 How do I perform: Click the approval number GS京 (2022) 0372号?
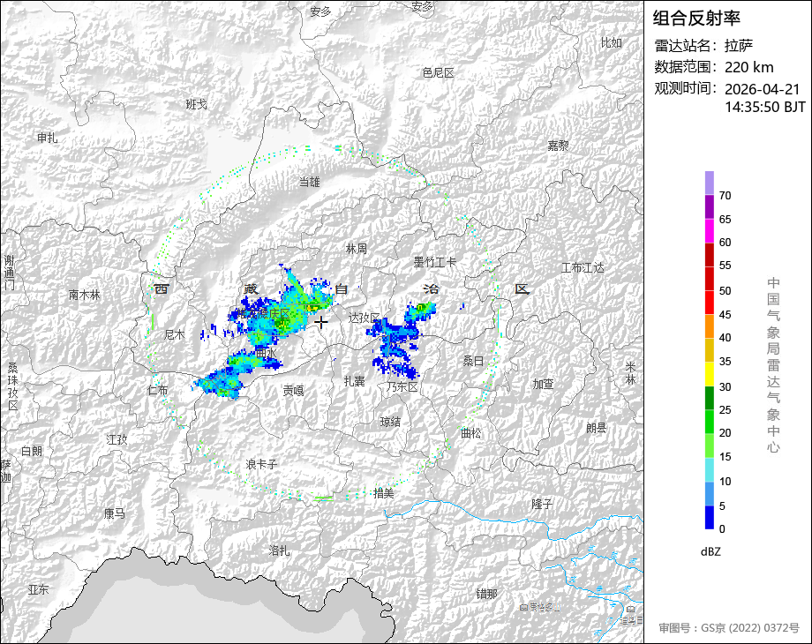point(750,628)
